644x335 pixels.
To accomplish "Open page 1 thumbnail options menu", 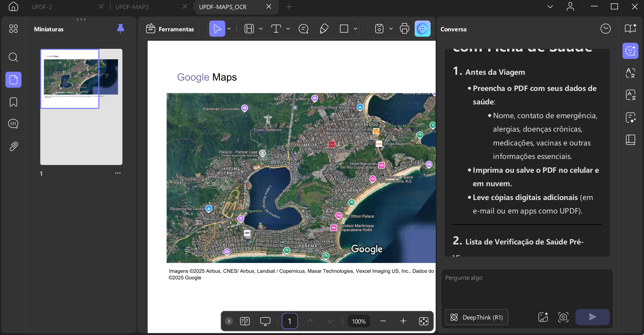I will pyautogui.click(x=118, y=173).
